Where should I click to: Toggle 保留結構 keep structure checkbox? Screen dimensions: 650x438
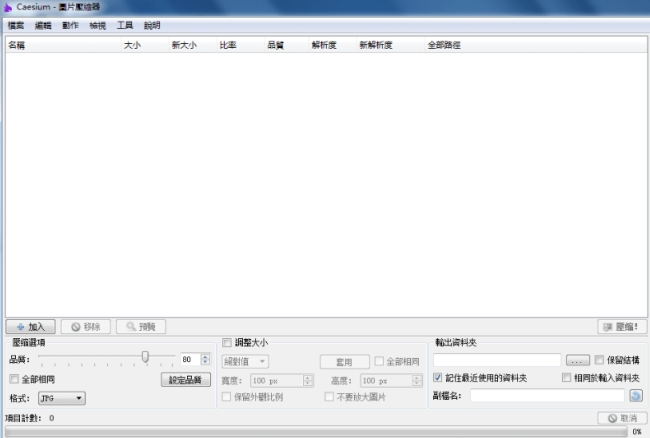pos(599,360)
